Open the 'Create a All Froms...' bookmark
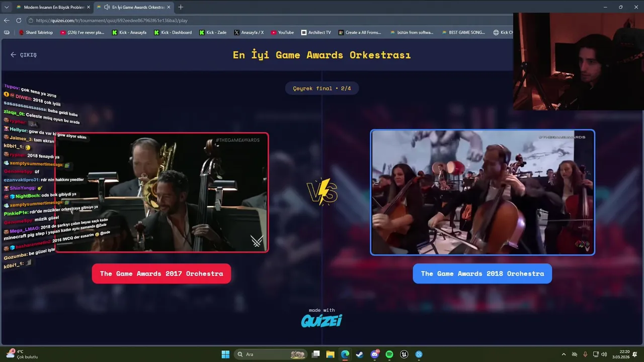Image resolution: width=644 pixels, height=362 pixels. coord(360,32)
